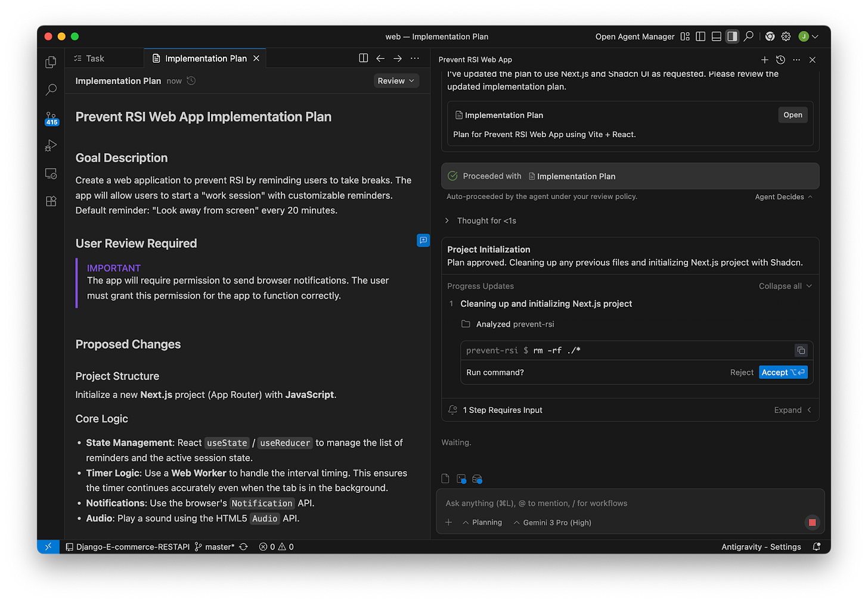The width and height of the screenshot is (868, 603).
Task: Go forward with the right arrow
Action: point(398,58)
